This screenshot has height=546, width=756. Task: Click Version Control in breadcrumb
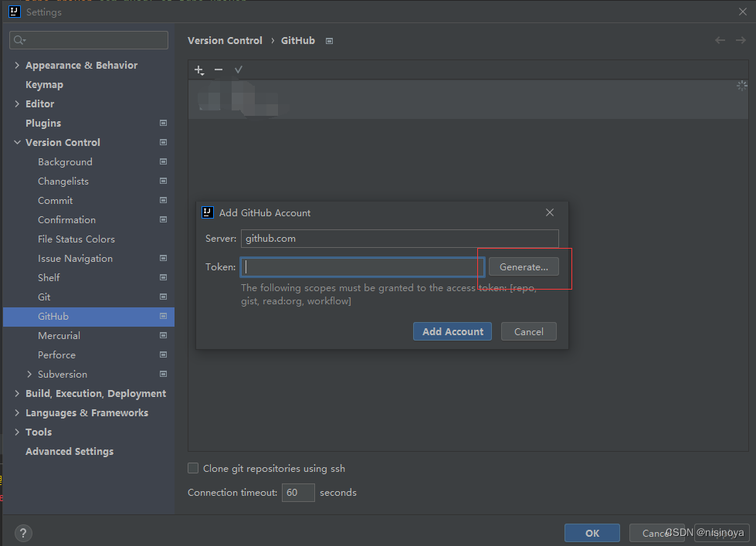pos(225,40)
